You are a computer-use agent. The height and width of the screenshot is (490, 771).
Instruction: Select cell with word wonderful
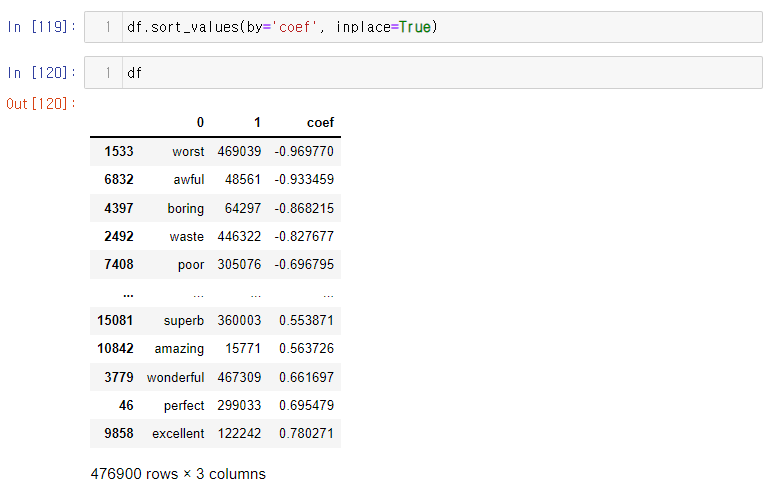pyautogui.click(x=175, y=377)
